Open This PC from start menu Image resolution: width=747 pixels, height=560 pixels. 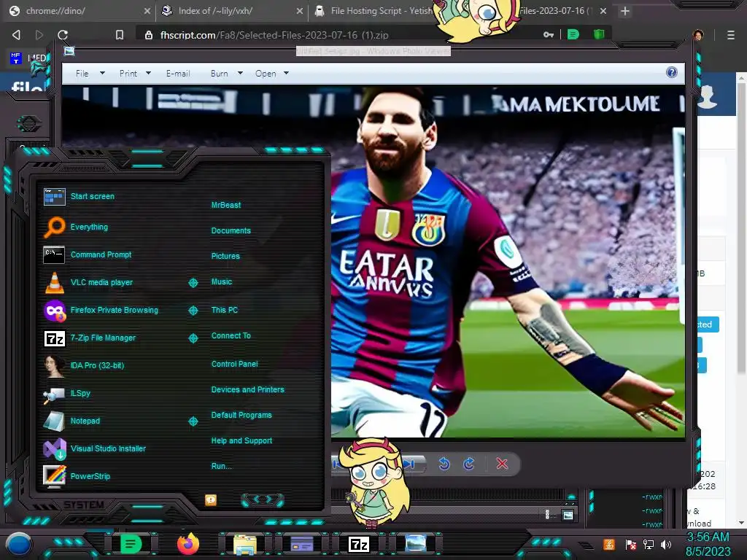tap(225, 310)
